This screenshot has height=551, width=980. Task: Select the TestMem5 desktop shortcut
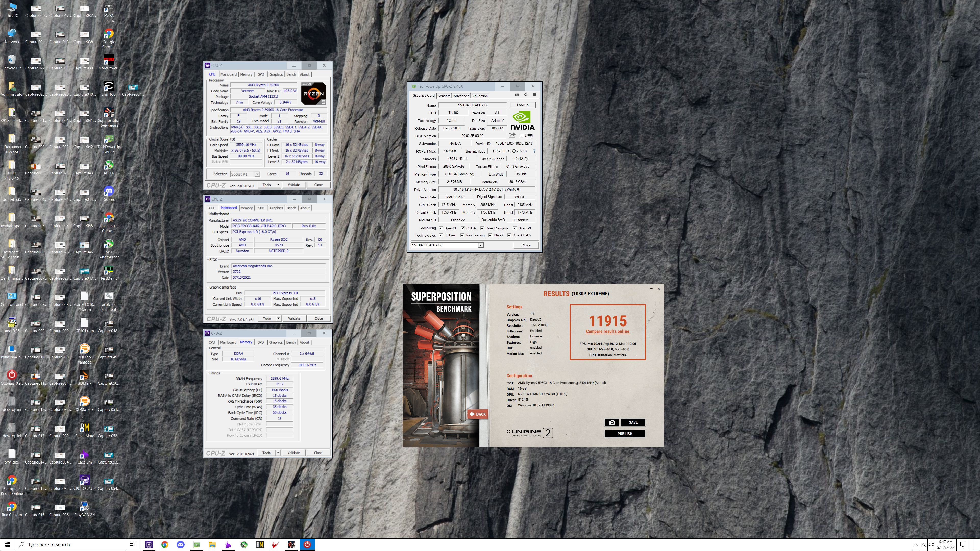109,272
